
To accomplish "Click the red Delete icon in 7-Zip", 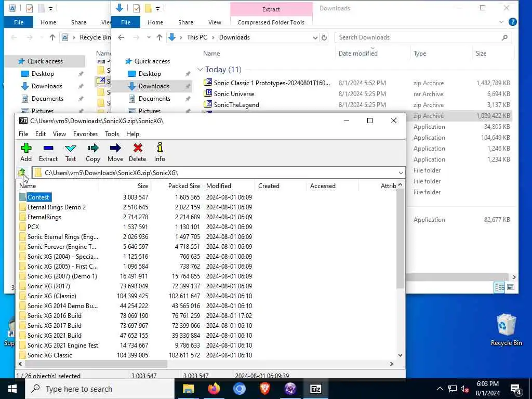I will tap(137, 152).
